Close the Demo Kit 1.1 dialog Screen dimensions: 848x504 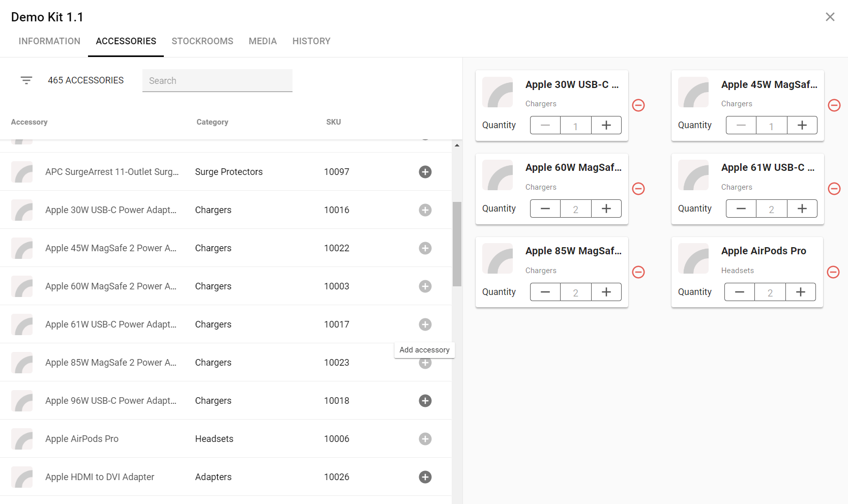coord(830,17)
